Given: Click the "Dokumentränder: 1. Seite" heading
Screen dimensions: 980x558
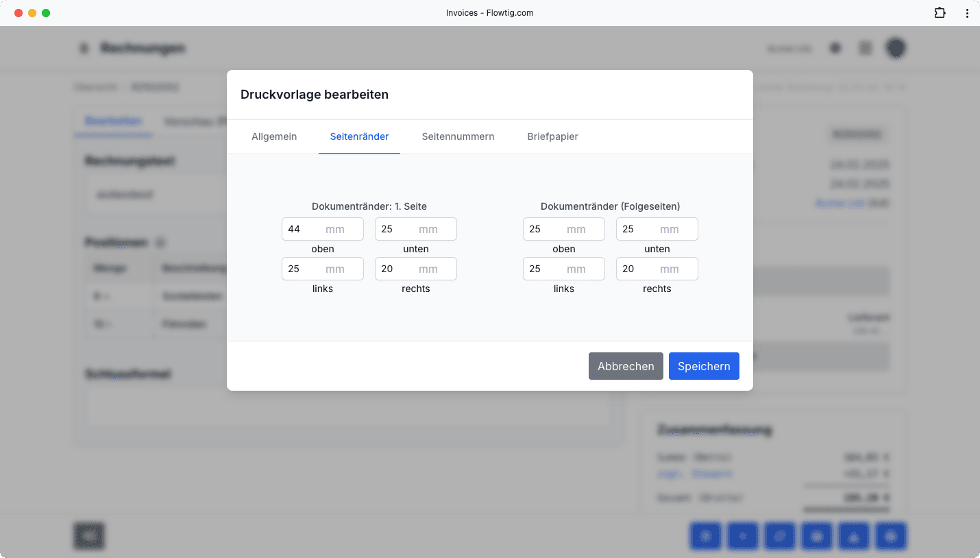Looking at the screenshot, I should click(x=369, y=206).
